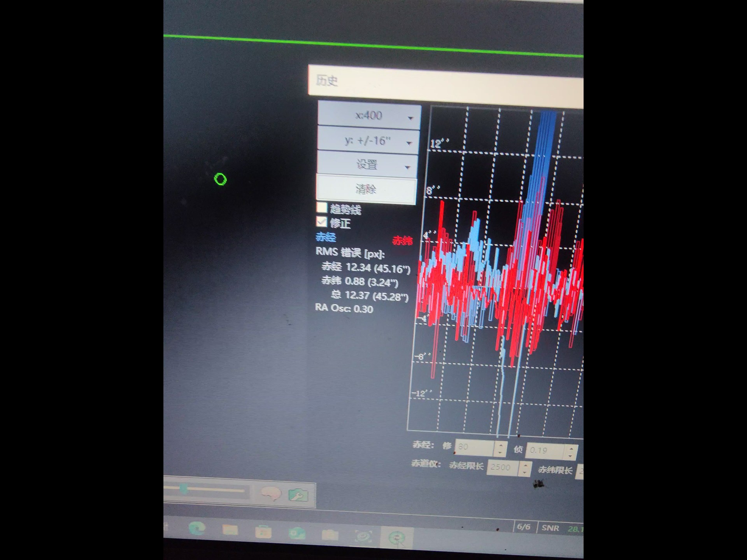Viewport: 747px width, 560px height.
Task: Click the 清除 clear button
Action: (366, 189)
